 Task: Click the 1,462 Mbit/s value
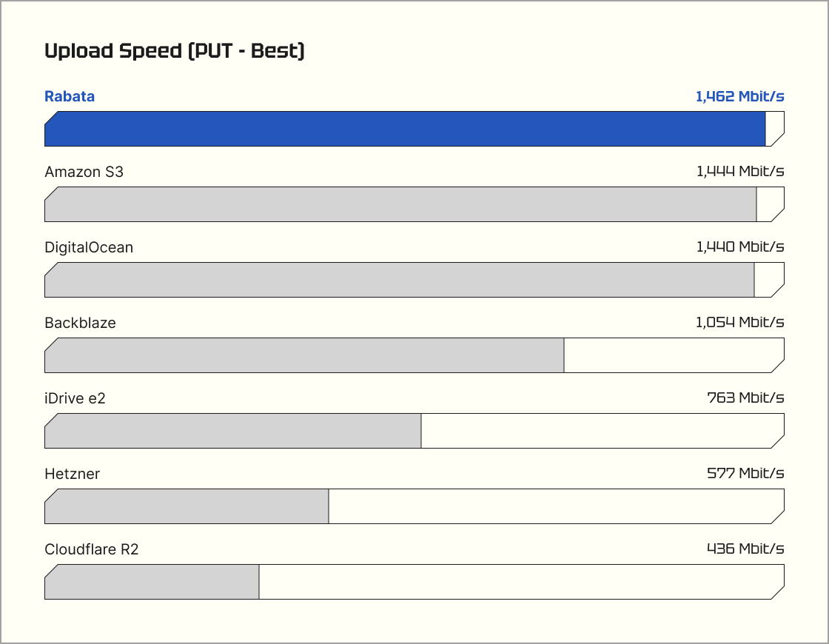pyautogui.click(x=739, y=96)
